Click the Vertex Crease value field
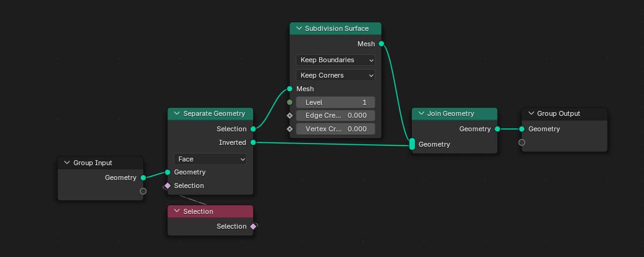This screenshot has height=257, width=644. tap(335, 129)
